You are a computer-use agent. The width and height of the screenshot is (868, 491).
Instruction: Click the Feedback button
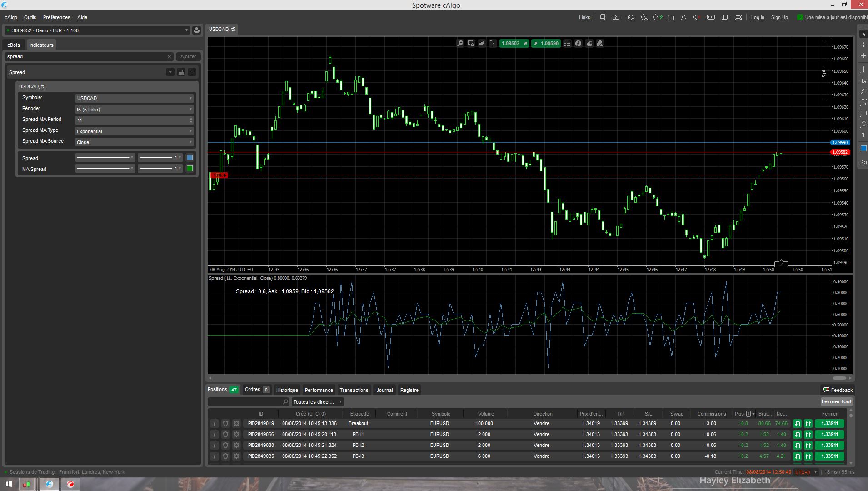[838, 390]
